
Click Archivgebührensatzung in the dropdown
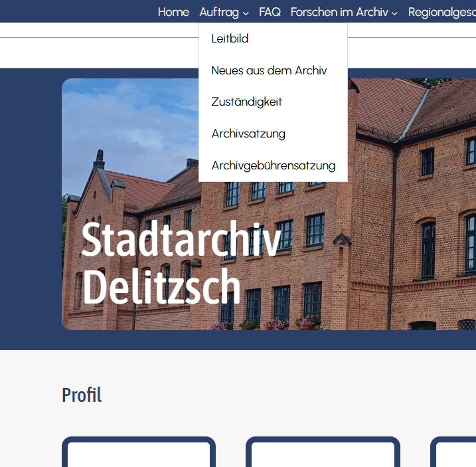click(273, 165)
